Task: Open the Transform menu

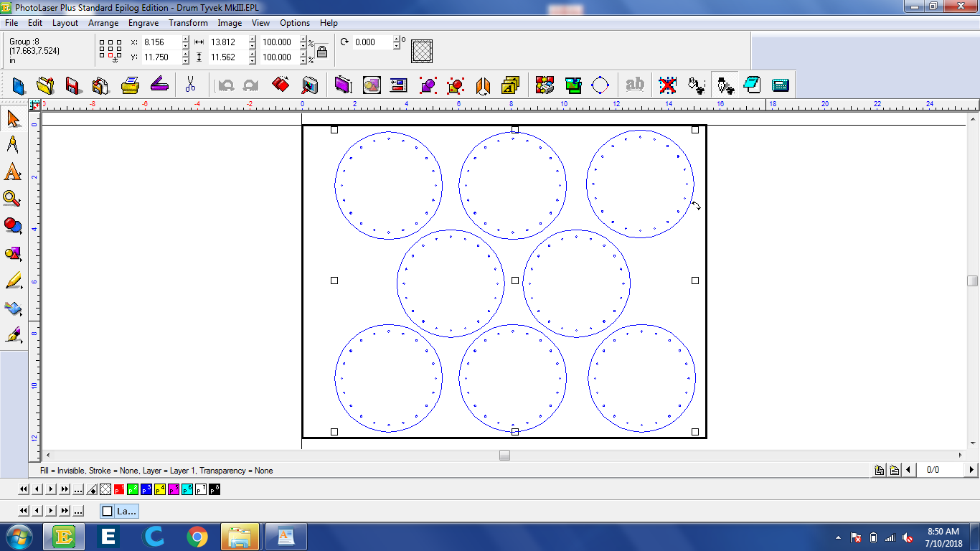Action: tap(188, 22)
